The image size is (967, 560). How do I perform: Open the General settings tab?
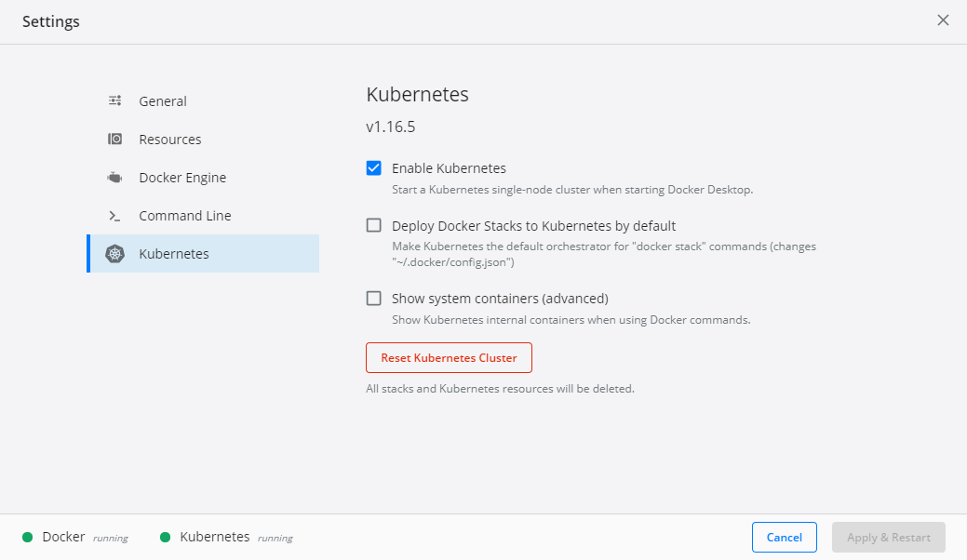[163, 101]
